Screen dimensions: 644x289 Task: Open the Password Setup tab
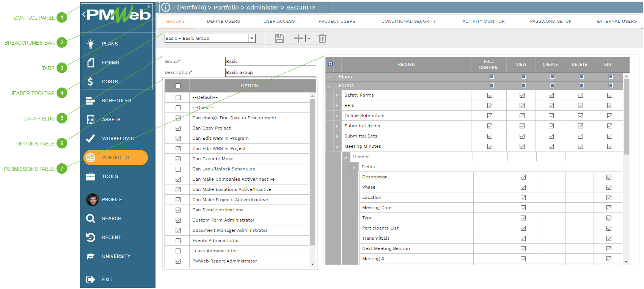pos(550,21)
